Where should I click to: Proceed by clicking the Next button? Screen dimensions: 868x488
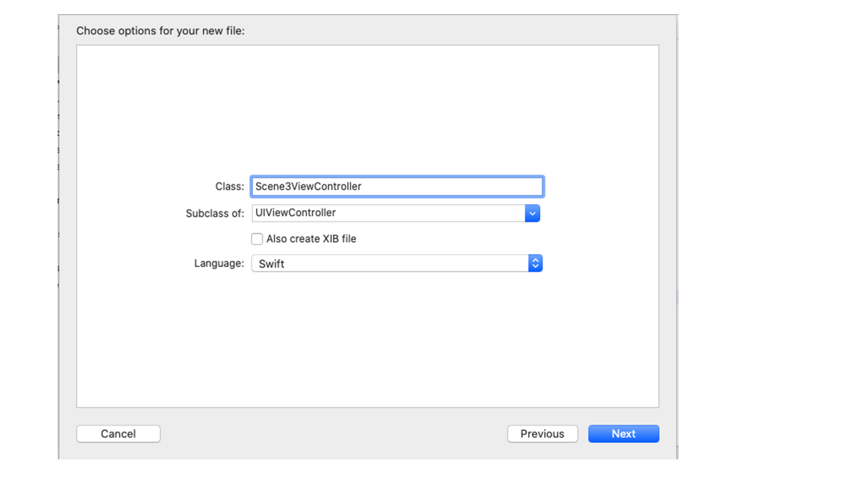tap(623, 434)
